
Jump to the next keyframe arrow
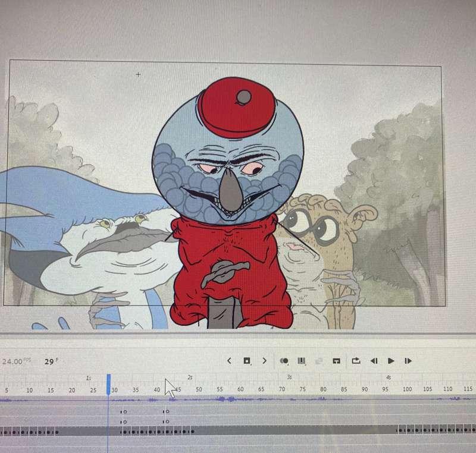tap(264, 361)
